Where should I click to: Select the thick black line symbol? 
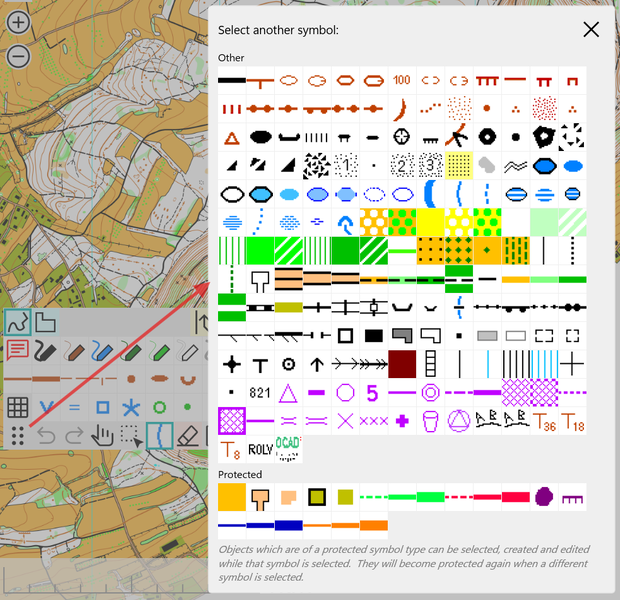coord(232,81)
